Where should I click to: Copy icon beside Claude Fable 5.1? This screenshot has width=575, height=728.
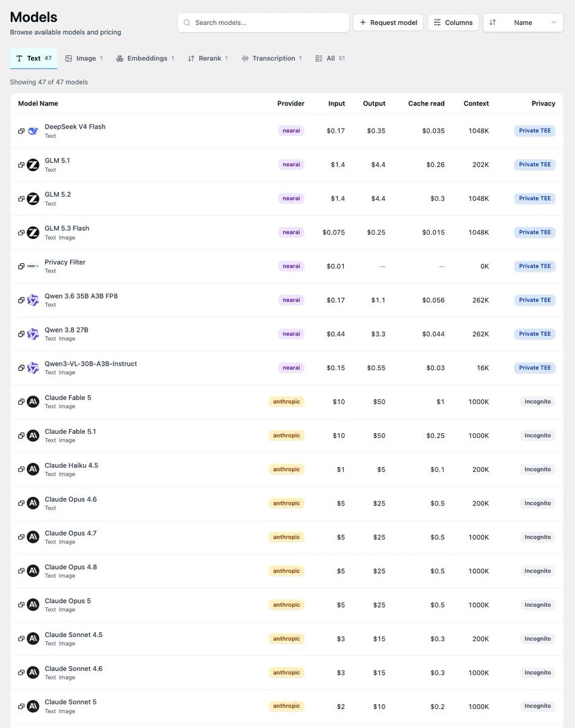click(21, 436)
